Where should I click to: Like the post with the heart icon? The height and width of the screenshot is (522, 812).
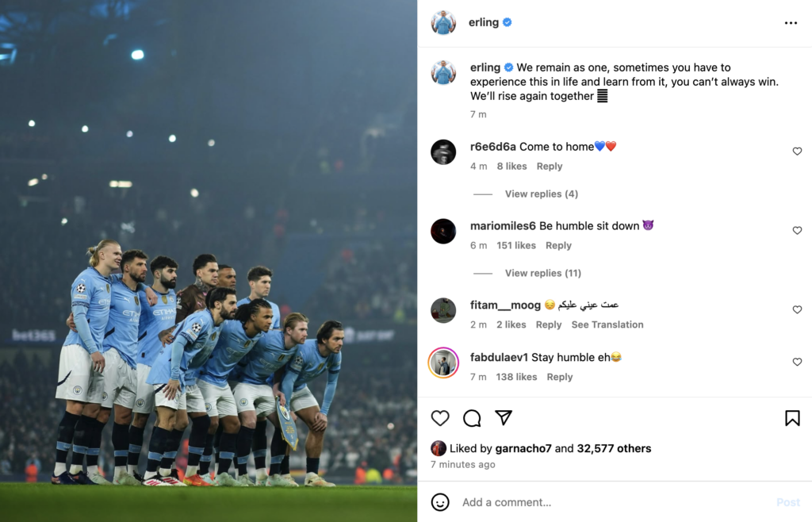pyautogui.click(x=440, y=418)
